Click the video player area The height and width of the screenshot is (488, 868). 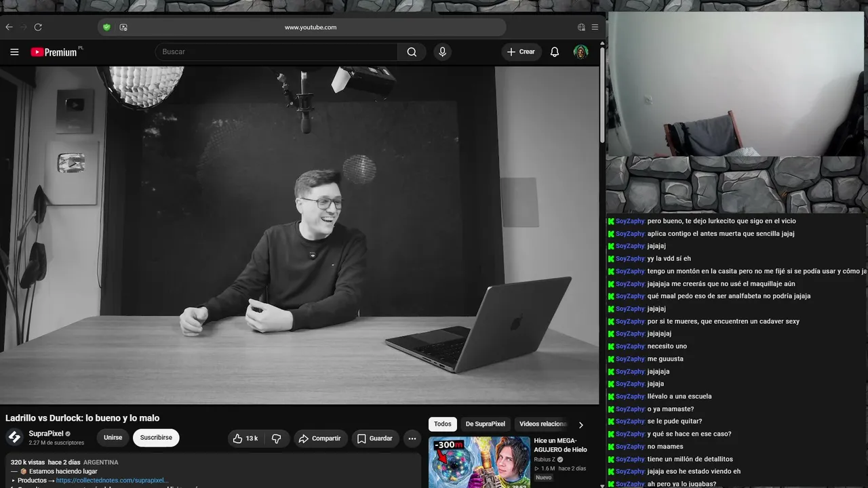coord(299,235)
